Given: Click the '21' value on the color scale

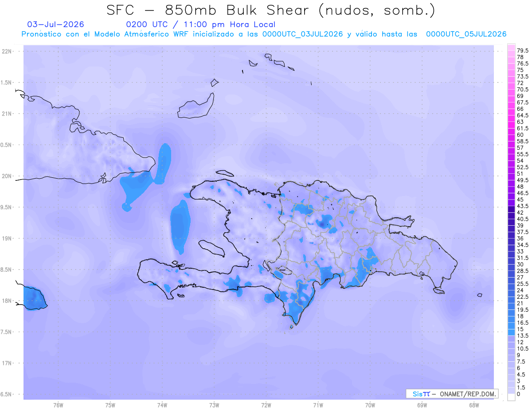Looking at the screenshot, I should pyautogui.click(x=520, y=303).
